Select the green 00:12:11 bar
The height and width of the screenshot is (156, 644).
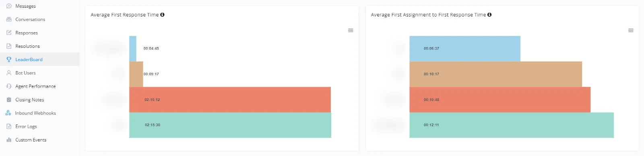[x=512, y=125]
